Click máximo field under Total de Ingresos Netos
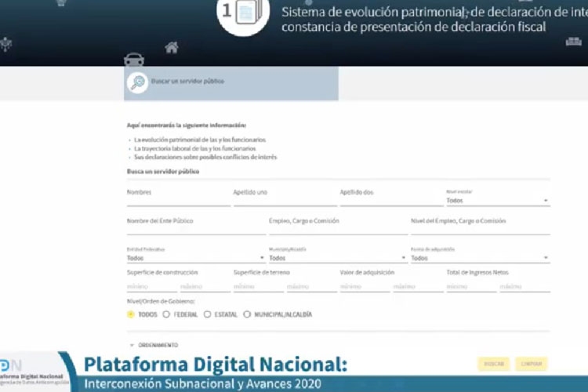The width and height of the screenshot is (588, 392). click(524, 287)
